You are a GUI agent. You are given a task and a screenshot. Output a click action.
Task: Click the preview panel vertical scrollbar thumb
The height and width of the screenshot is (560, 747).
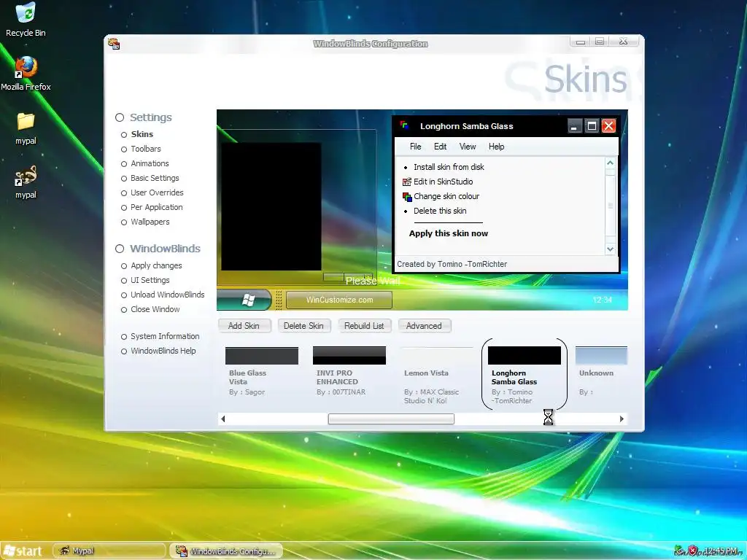pos(611,206)
